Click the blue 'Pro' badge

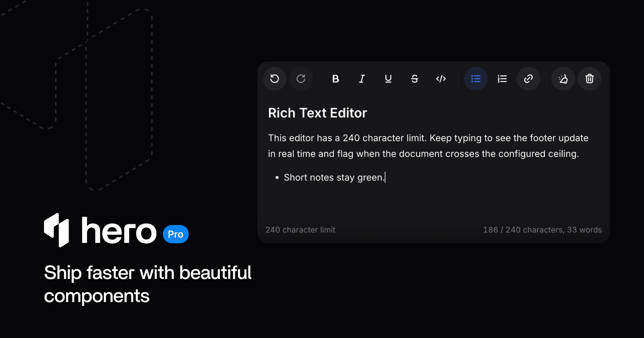[176, 234]
